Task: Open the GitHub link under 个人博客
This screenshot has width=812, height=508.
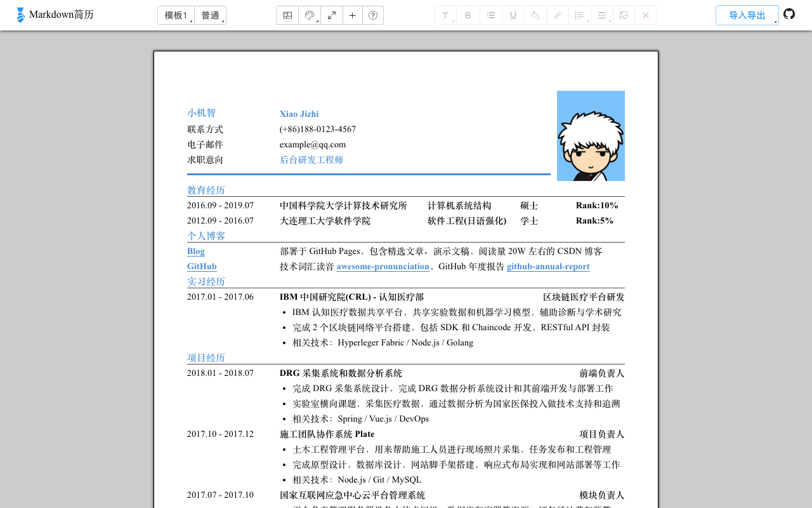Action: point(202,267)
